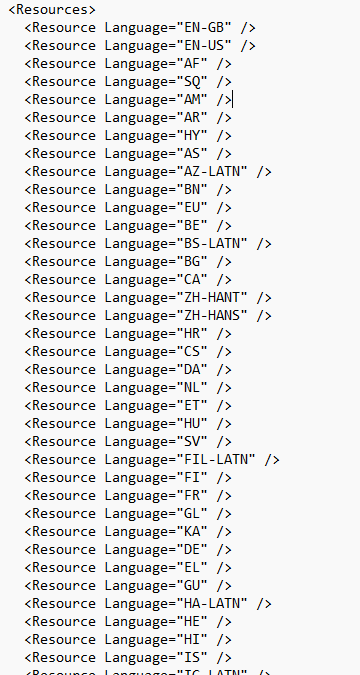Click the Language="AS" resource line

click(x=128, y=154)
